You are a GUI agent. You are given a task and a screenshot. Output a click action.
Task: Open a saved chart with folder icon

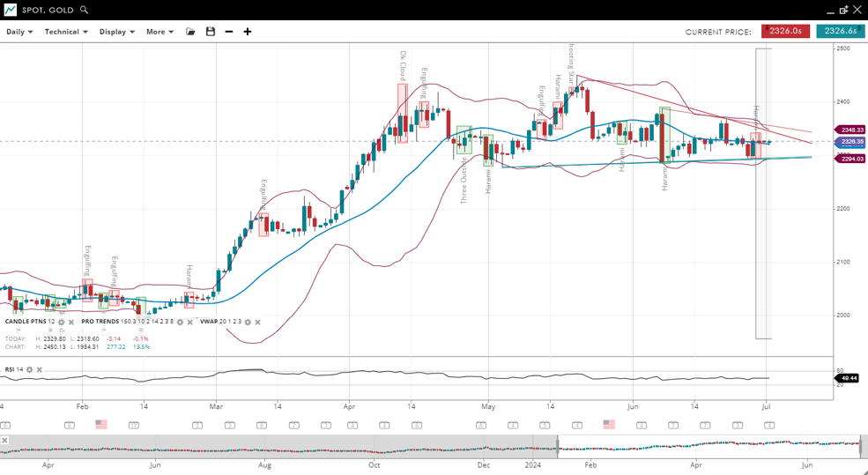190,32
